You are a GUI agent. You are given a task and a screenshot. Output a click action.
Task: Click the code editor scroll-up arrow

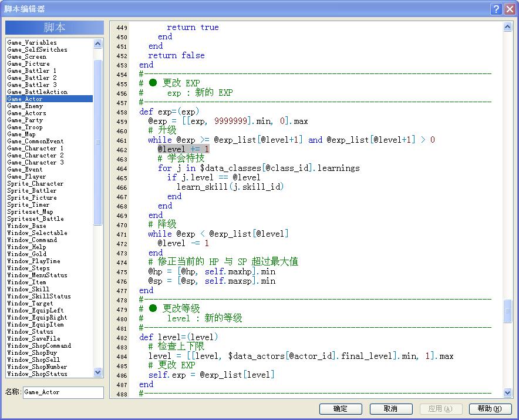point(507,27)
